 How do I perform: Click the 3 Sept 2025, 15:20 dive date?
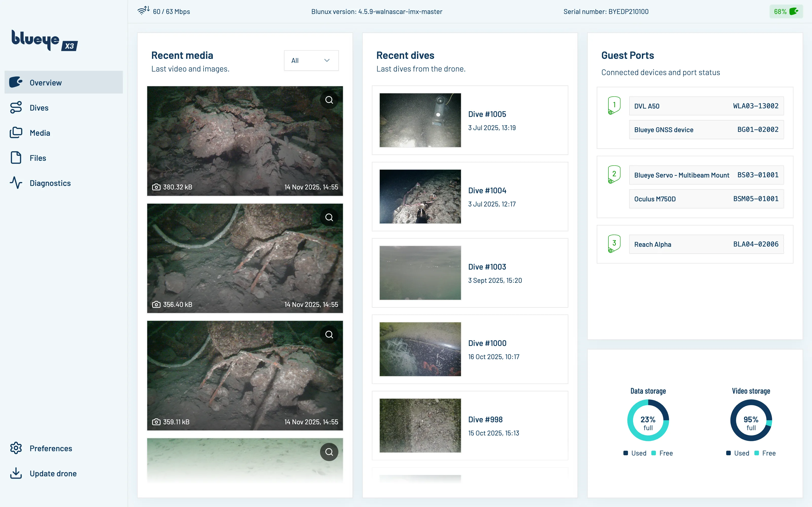(x=495, y=280)
